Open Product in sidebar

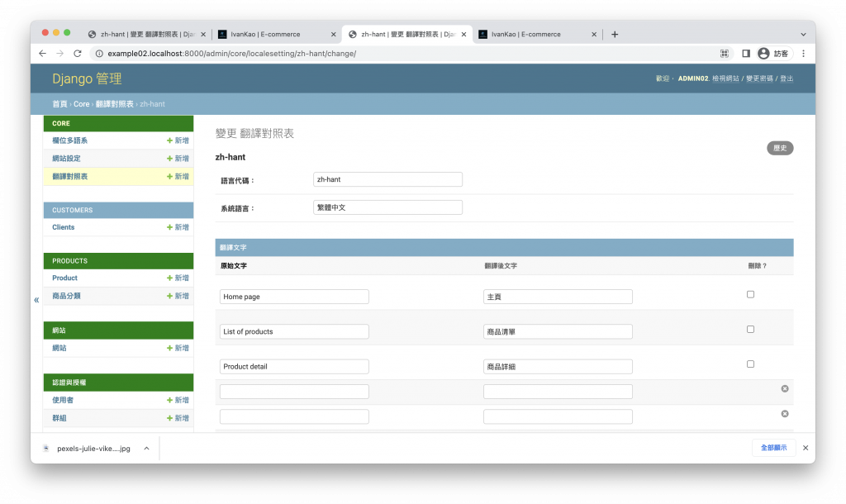click(64, 278)
